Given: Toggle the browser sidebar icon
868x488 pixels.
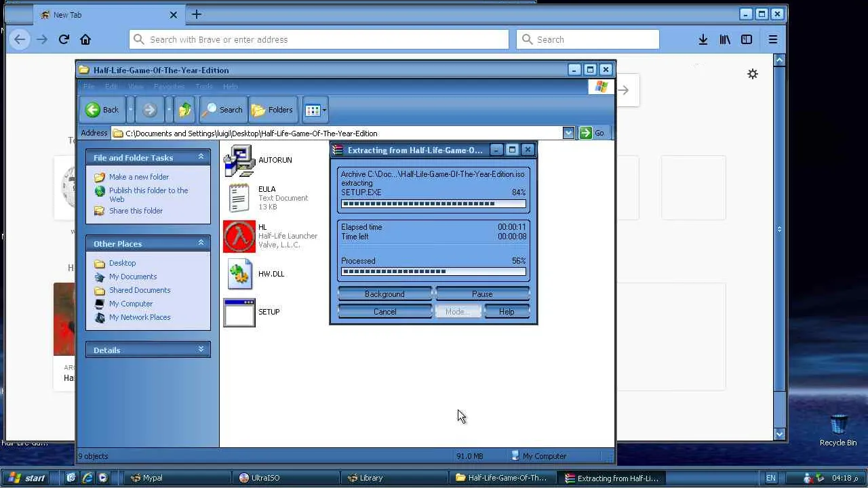Looking at the screenshot, I should 747,39.
